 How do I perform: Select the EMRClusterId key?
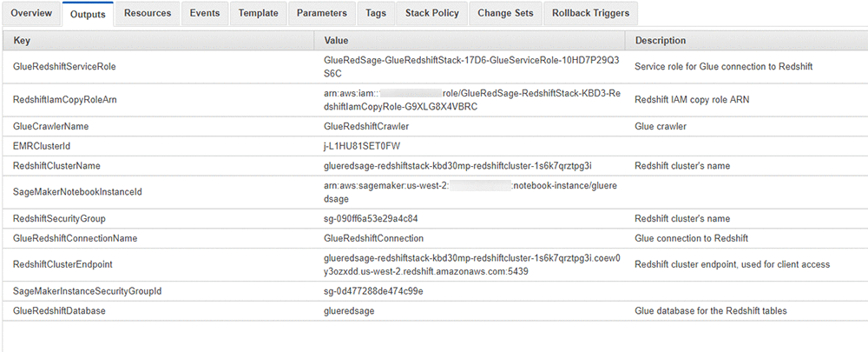coord(42,146)
